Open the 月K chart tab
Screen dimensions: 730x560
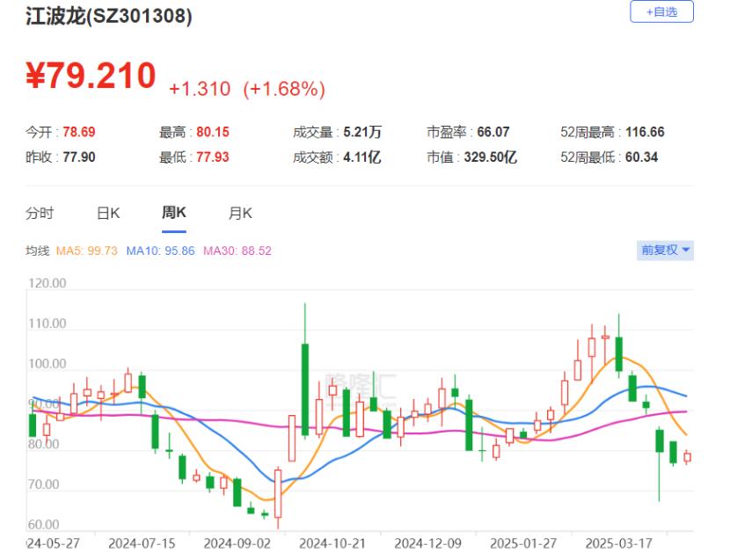[x=240, y=214]
